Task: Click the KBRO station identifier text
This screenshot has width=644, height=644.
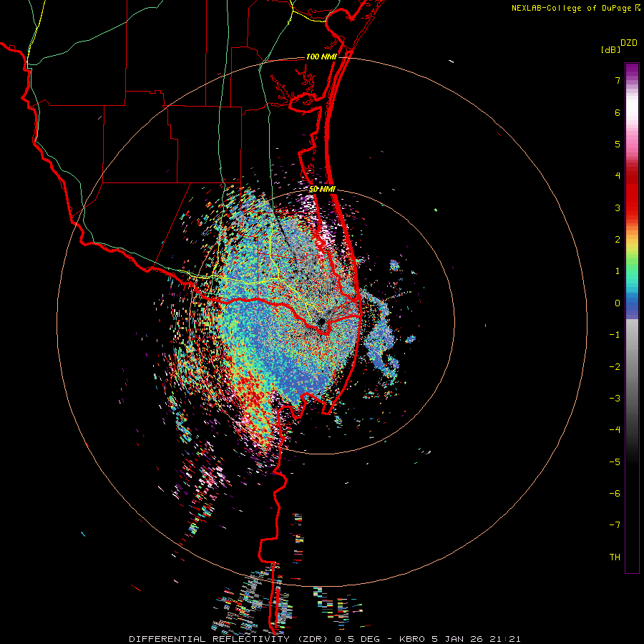Action: pos(411,639)
